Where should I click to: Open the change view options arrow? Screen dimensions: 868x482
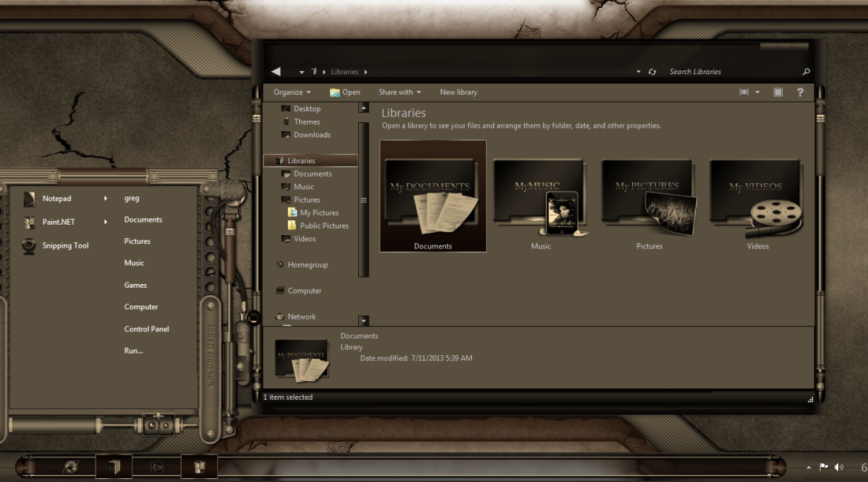tap(757, 92)
